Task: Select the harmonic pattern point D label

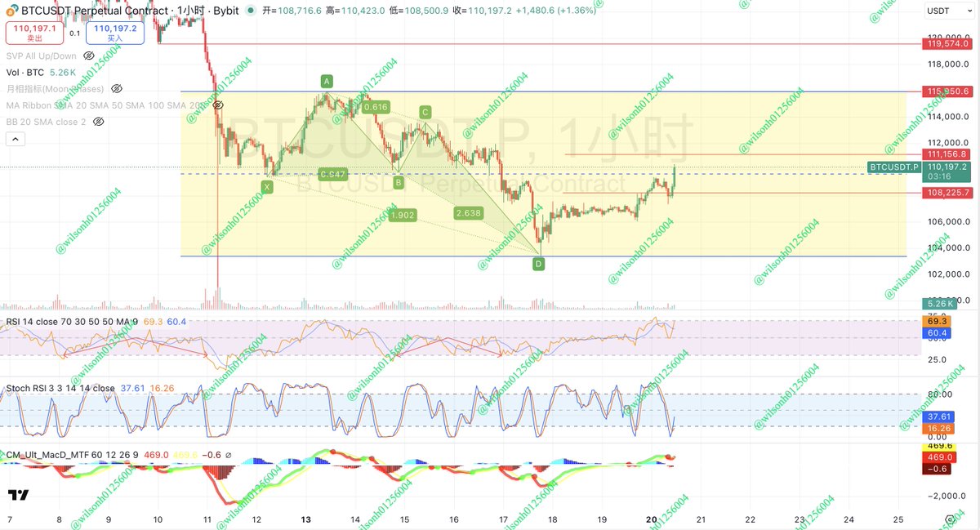Action: point(539,264)
